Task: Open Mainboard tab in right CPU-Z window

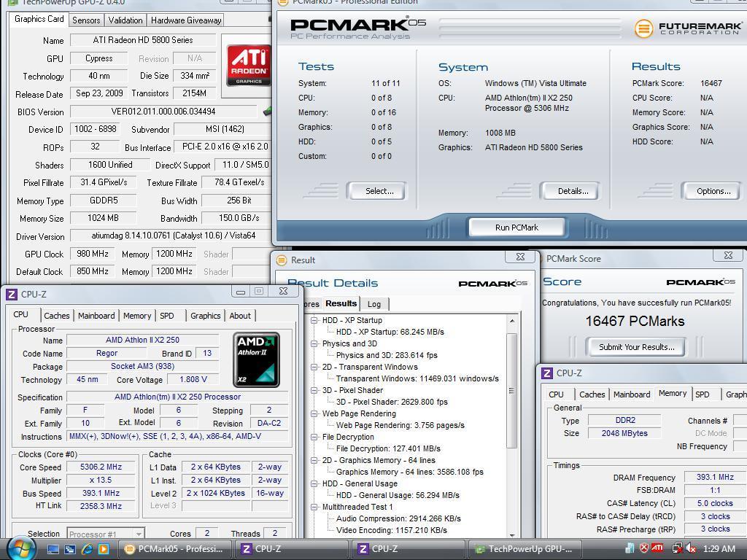Action: coord(632,394)
